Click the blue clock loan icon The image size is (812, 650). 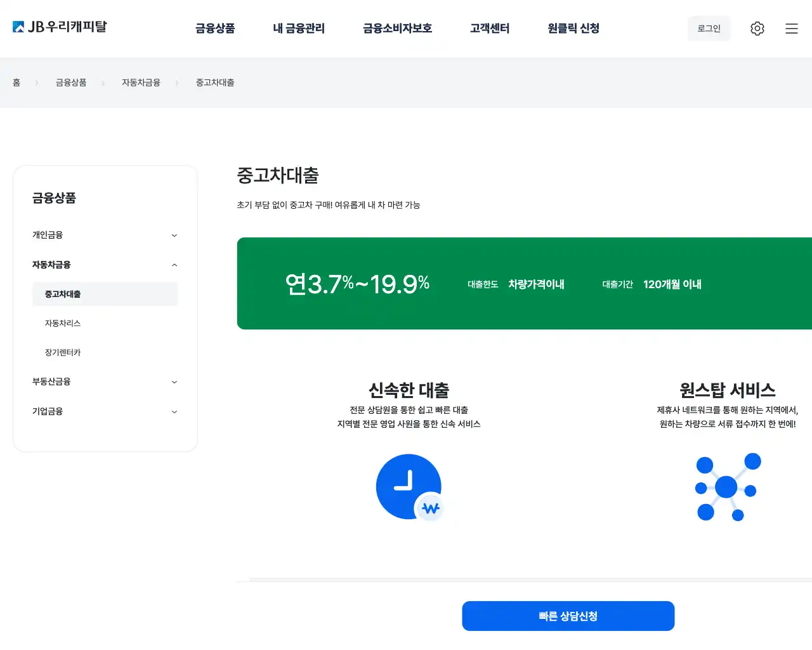[x=409, y=487]
